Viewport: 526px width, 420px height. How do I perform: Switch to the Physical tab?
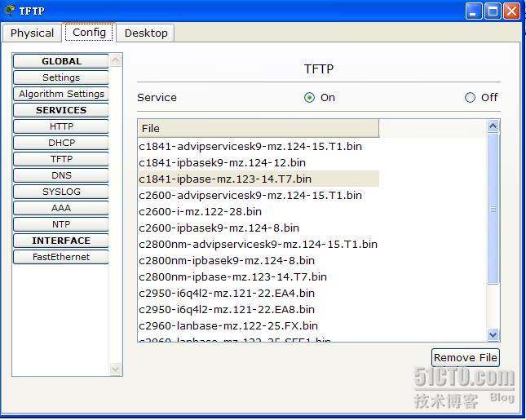[x=32, y=33]
